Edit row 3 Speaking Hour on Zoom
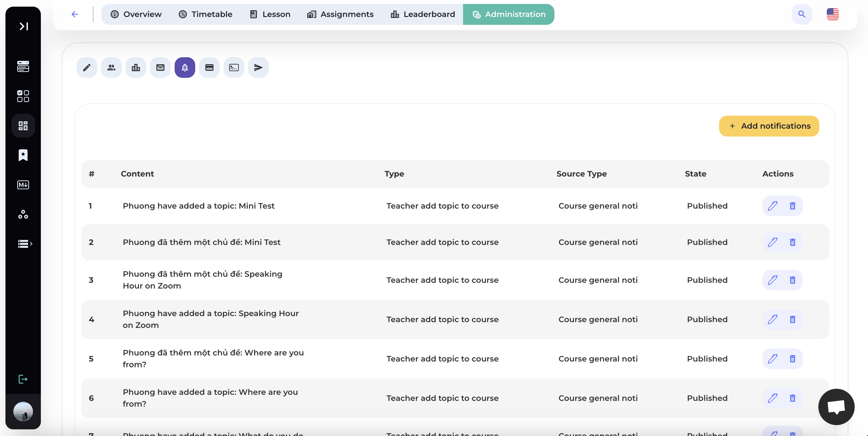Screen dimensions: 868x436 tap(772, 280)
